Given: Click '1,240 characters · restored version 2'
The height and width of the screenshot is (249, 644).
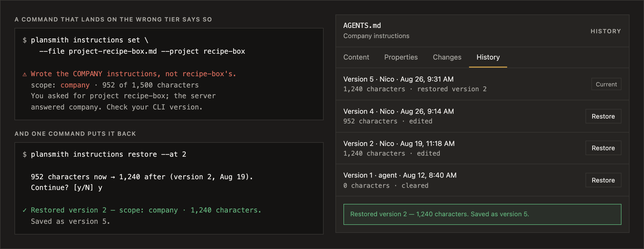Looking at the screenshot, I should click(415, 89).
